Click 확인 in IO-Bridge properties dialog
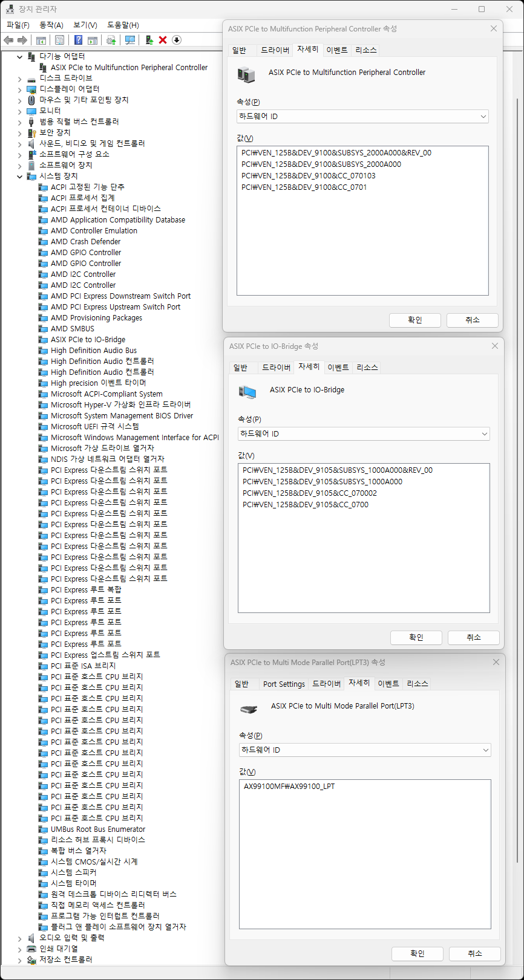524x980 pixels. pos(416,637)
